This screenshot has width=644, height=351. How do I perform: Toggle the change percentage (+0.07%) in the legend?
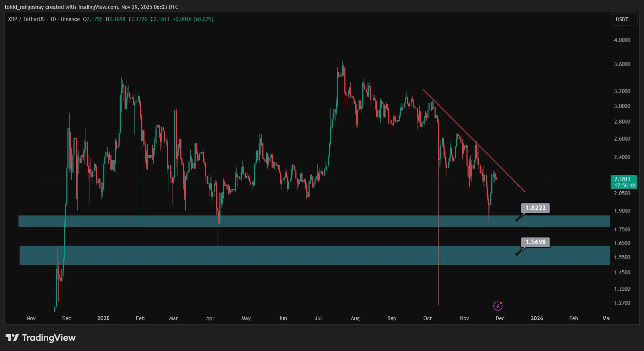pyautogui.click(x=203, y=19)
